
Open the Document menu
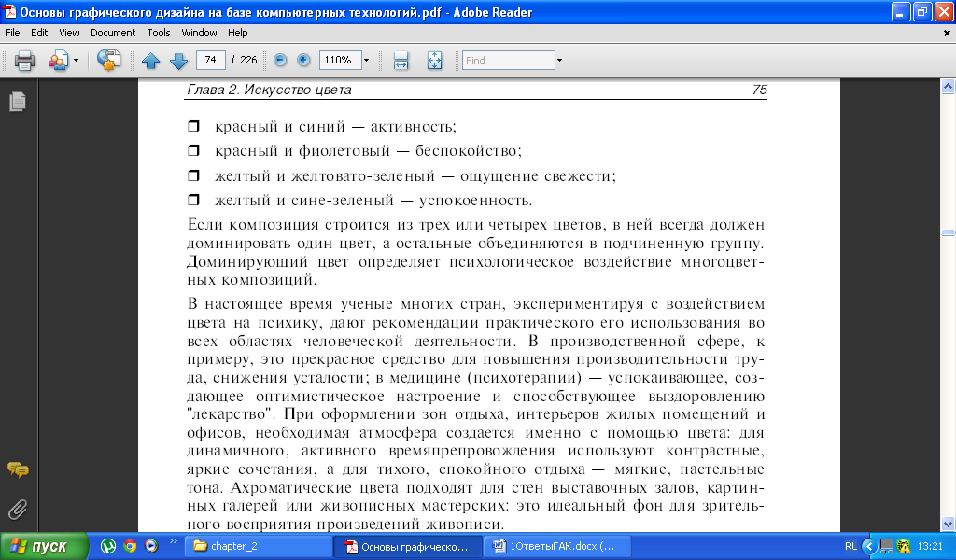(x=113, y=33)
